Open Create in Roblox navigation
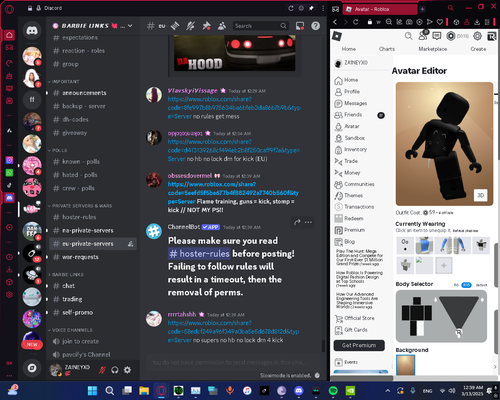This screenshot has height=400, width=500. pyautogui.click(x=478, y=49)
